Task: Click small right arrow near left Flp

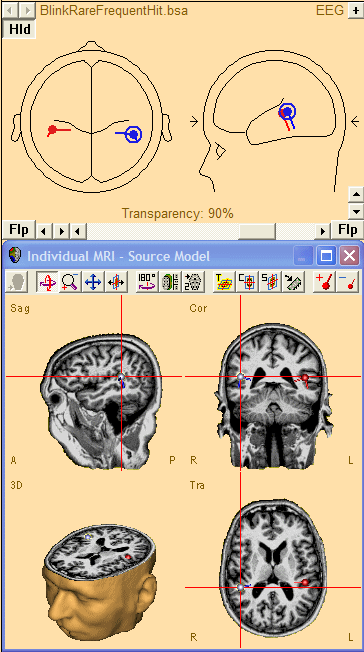Action: coord(62,230)
